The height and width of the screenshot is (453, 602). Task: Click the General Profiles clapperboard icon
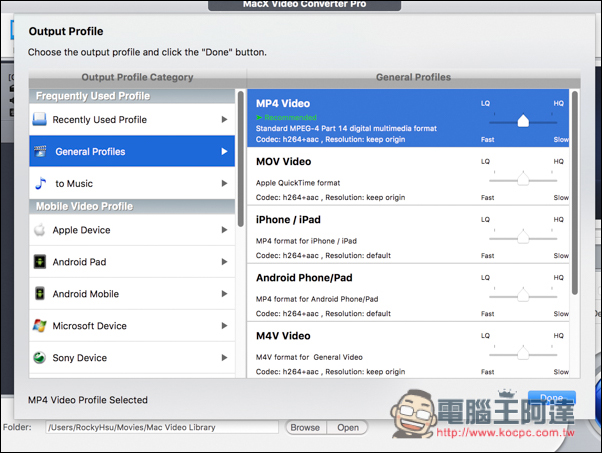pos(40,152)
